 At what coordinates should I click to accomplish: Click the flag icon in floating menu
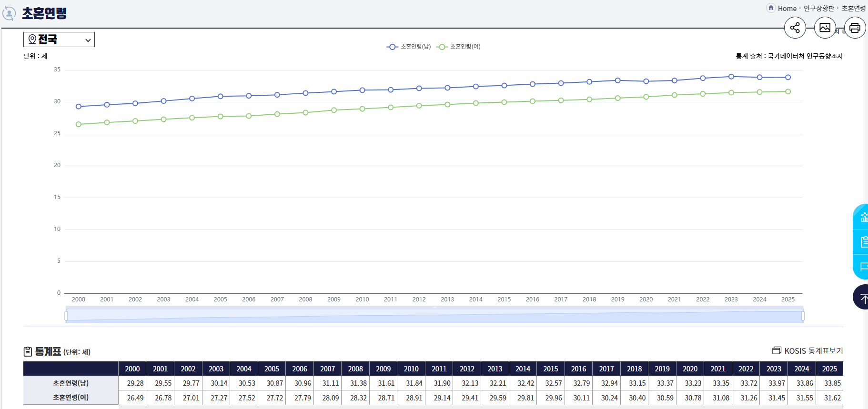tap(863, 267)
